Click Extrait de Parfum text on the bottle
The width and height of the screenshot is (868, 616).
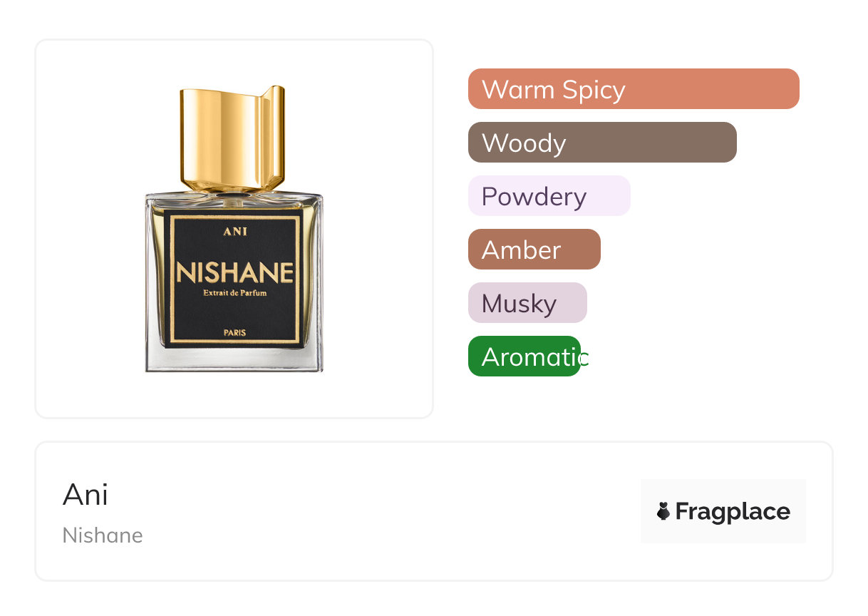pyautogui.click(x=234, y=293)
